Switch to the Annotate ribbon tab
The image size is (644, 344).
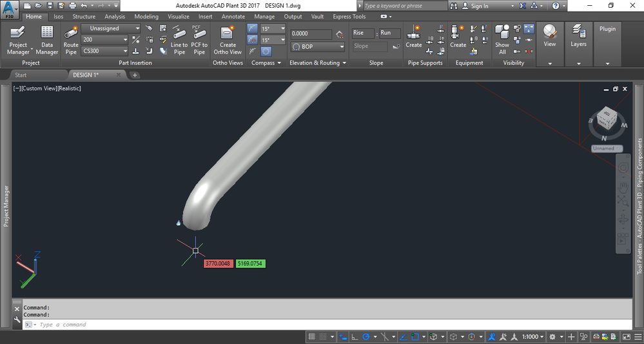coord(233,16)
